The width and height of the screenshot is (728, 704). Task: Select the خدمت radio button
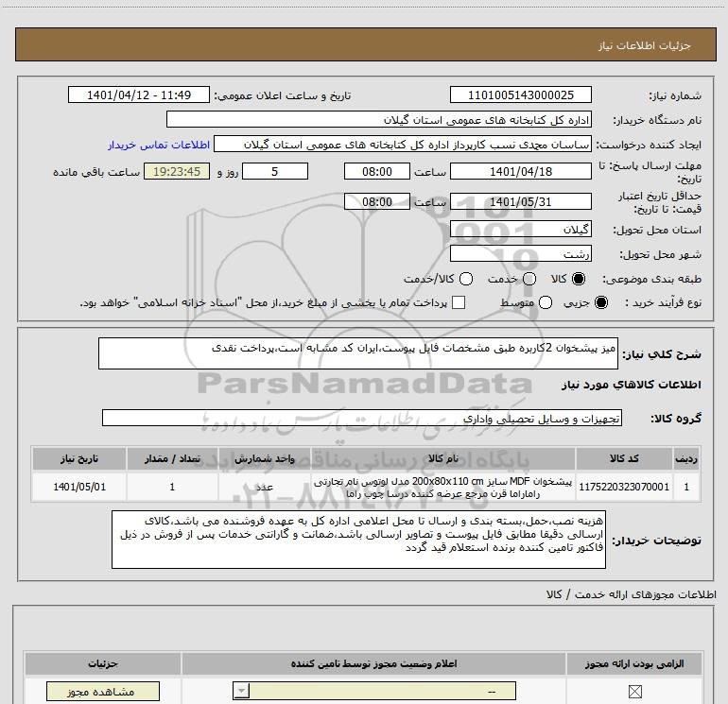(529, 279)
